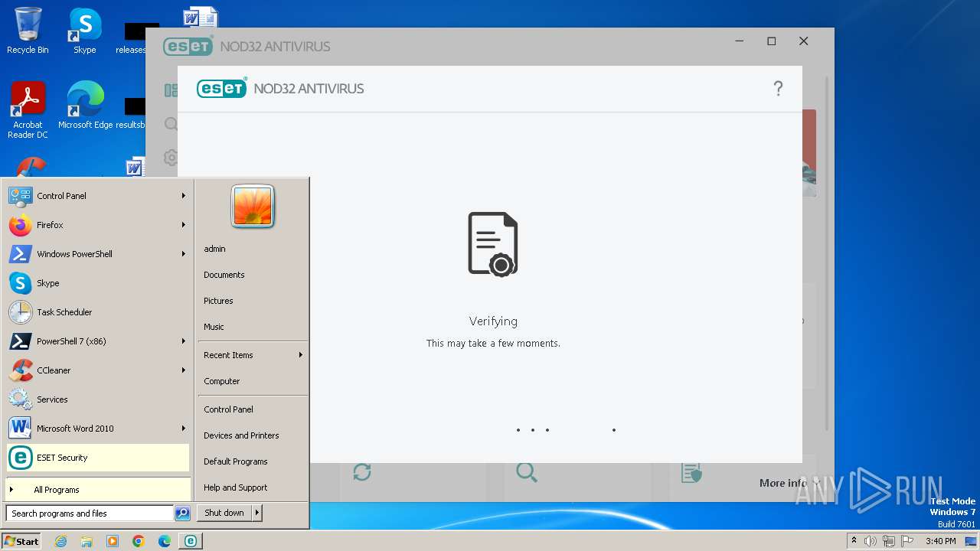
Task: Expand Windows PowerShell jump list arrow
Action: 184,254
